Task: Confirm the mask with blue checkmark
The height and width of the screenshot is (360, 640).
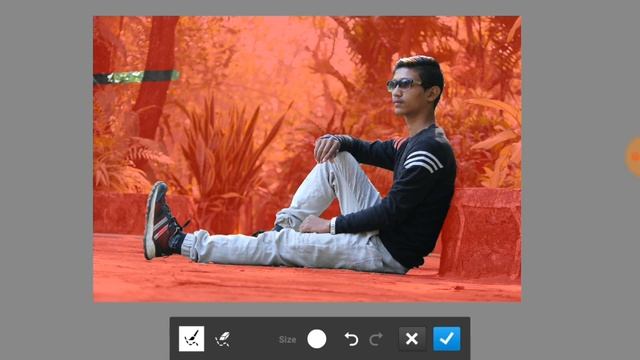Action: (447, 339)
